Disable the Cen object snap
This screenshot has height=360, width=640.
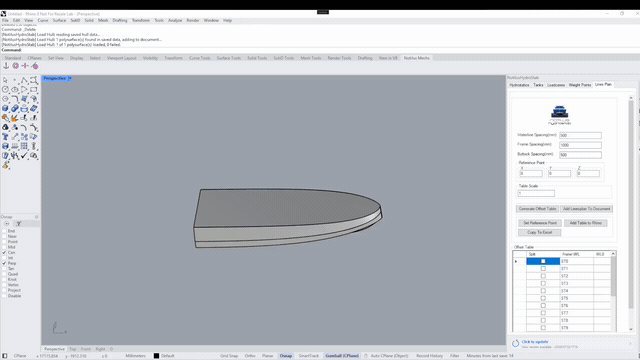[x=4, y=253]
